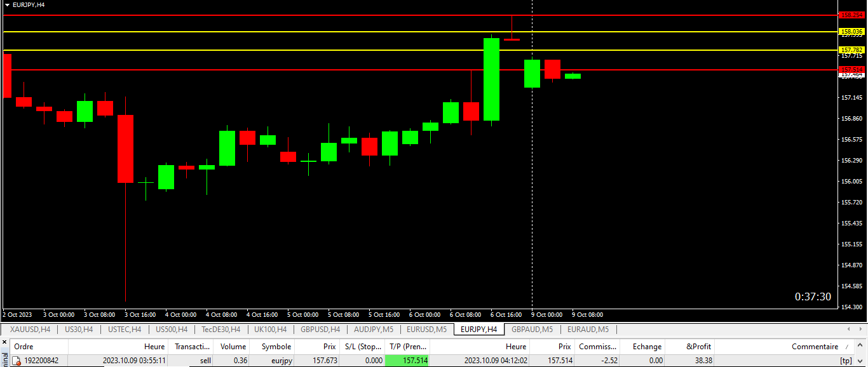
Task: Click the large green 6 Oct 16:00 candle
Action: point(491,79)
